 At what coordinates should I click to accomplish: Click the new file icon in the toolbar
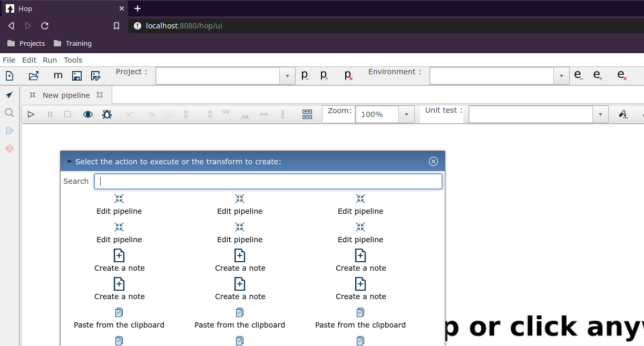9,76
